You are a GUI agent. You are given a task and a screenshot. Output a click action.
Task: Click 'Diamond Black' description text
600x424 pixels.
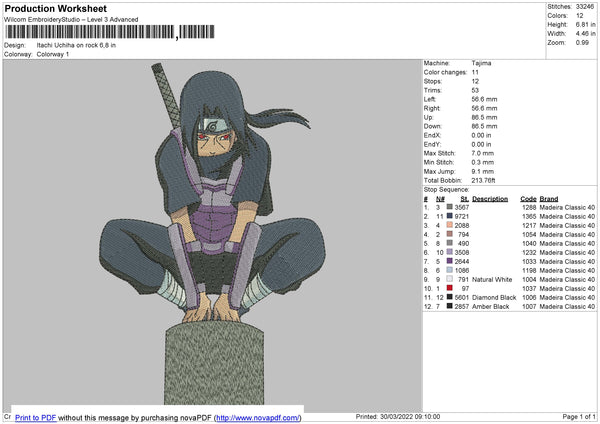[494, 297]
